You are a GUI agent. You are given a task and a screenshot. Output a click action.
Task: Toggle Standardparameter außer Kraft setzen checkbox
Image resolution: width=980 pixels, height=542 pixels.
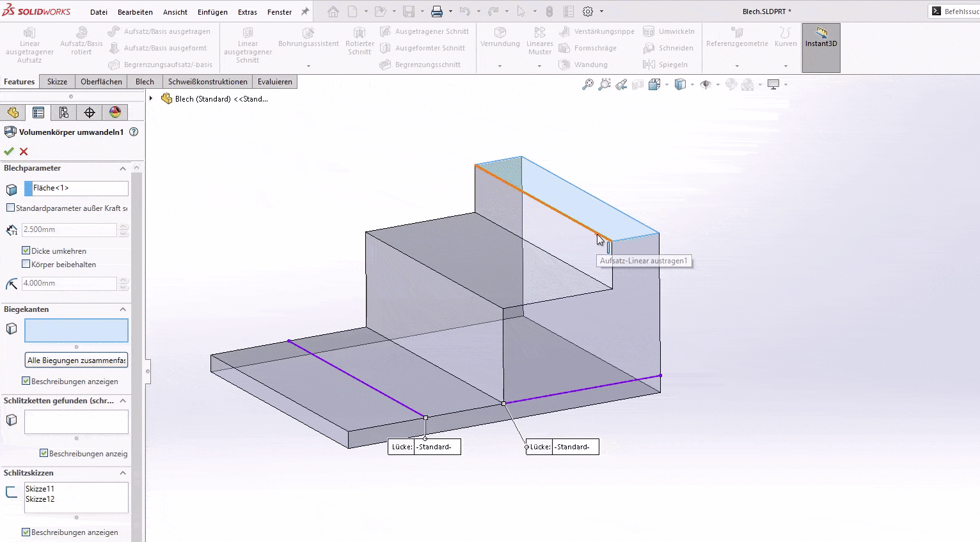10,208
